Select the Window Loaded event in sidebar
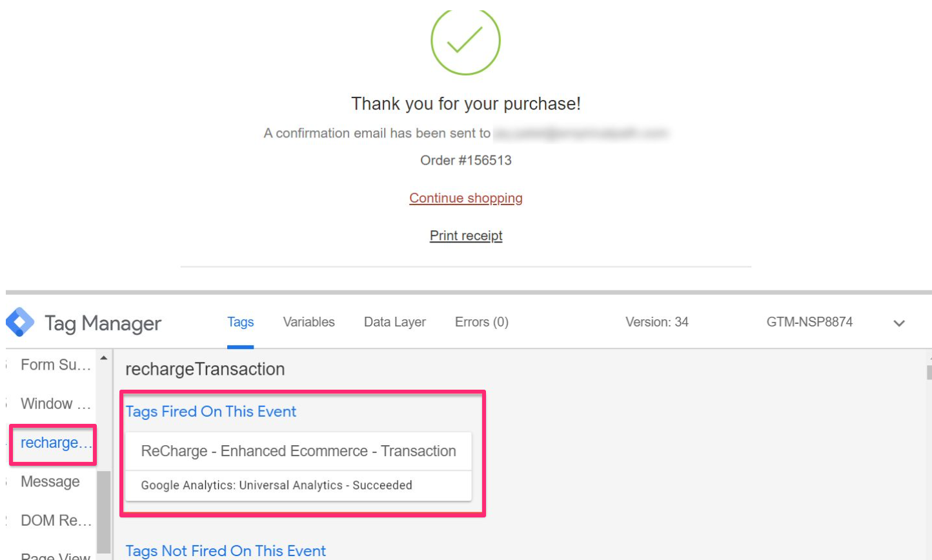This screenshot has height=560, width=932. [x=56, y=404]
